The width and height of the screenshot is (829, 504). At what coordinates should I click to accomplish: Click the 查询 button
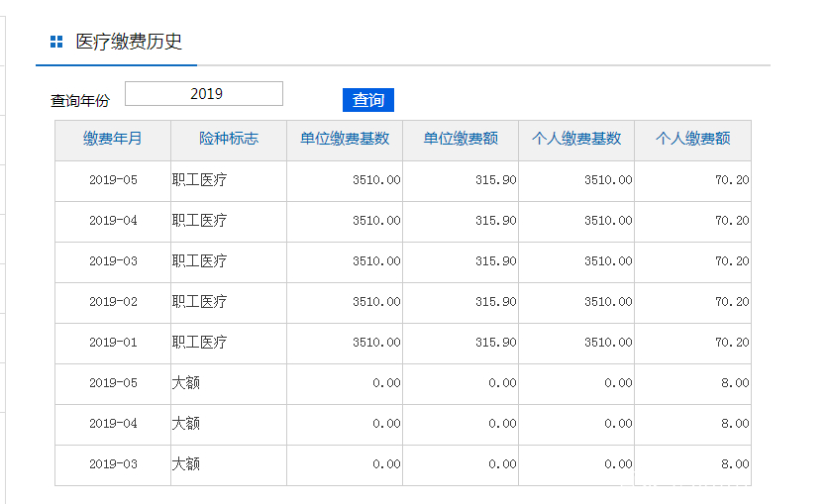click(x=368, y=100)
